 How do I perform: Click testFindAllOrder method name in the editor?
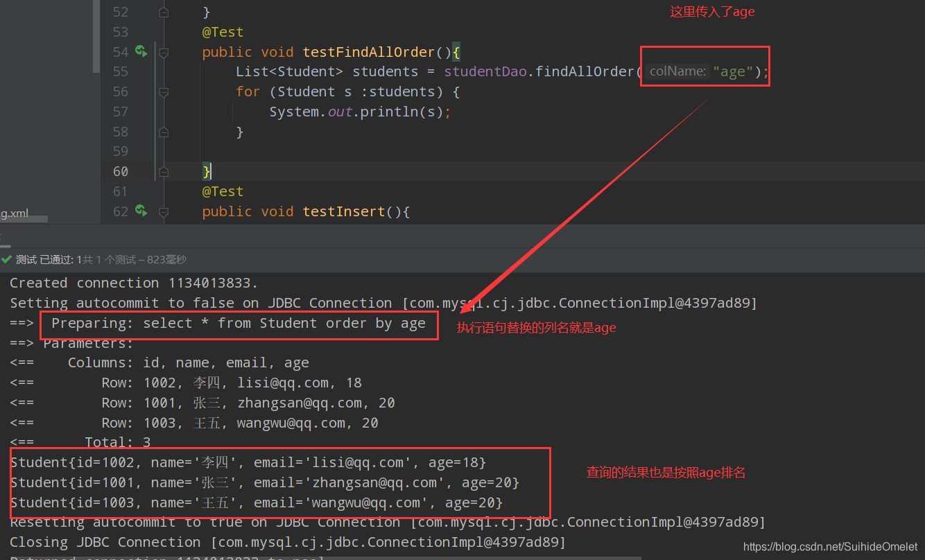[368, 52]
